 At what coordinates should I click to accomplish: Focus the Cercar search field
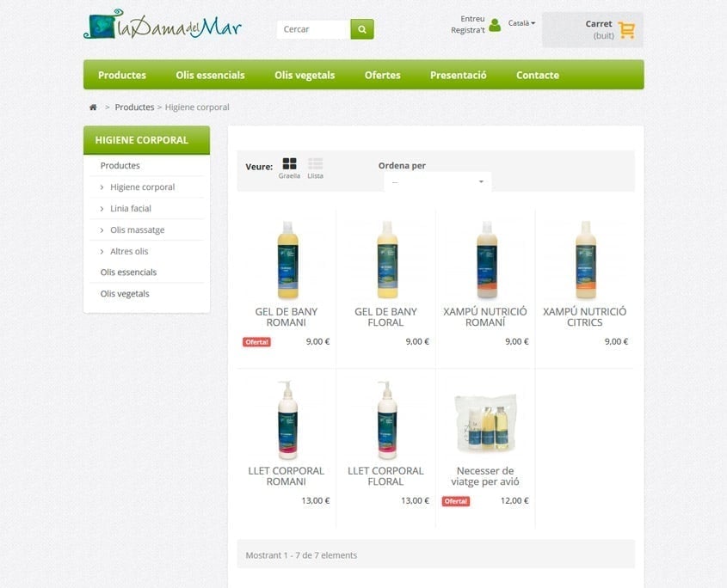coord(313,29)
